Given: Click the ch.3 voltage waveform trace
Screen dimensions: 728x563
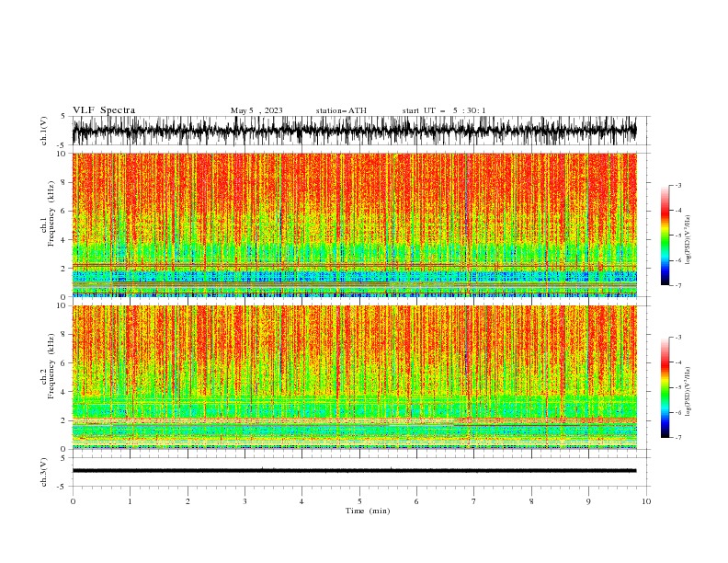Looking at the screenshot, I should click(355, 471).
